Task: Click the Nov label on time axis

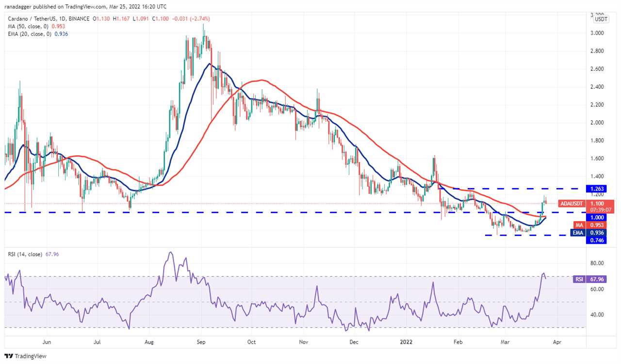Action: (x=304, y=342)
